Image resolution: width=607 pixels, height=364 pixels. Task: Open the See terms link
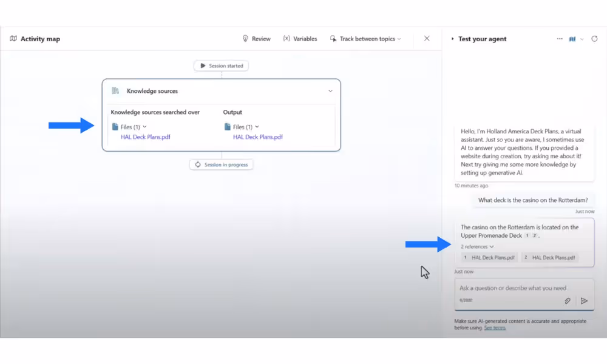495,328
